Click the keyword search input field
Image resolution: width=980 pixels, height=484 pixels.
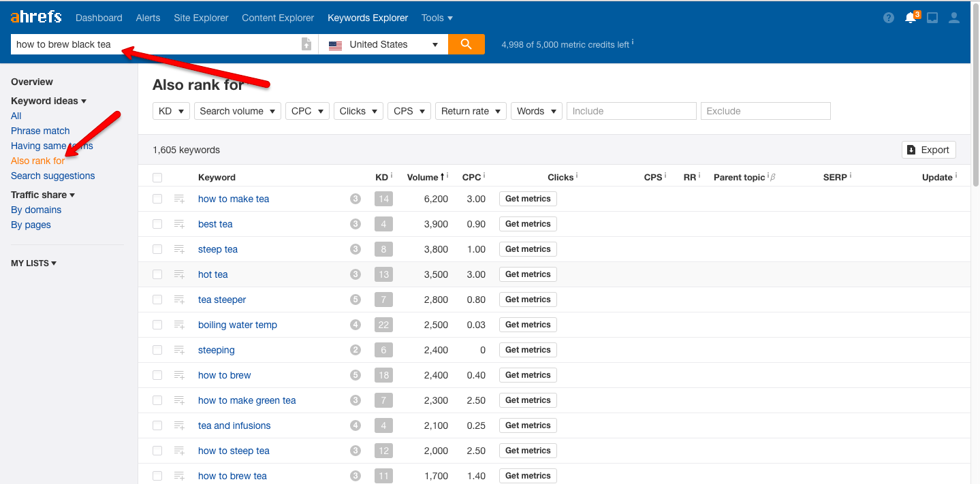pos(155,44)
